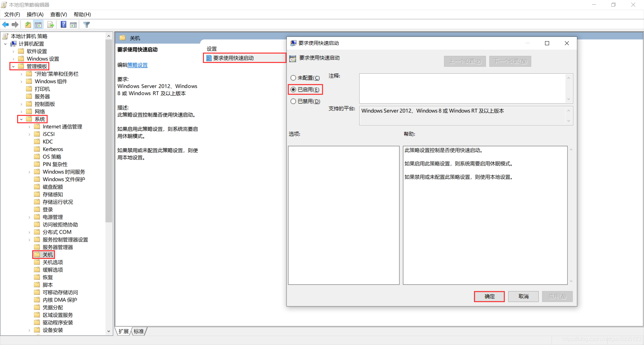Click the folder icon for Windows 设置

pyautogui.click(x=21, y=59)
